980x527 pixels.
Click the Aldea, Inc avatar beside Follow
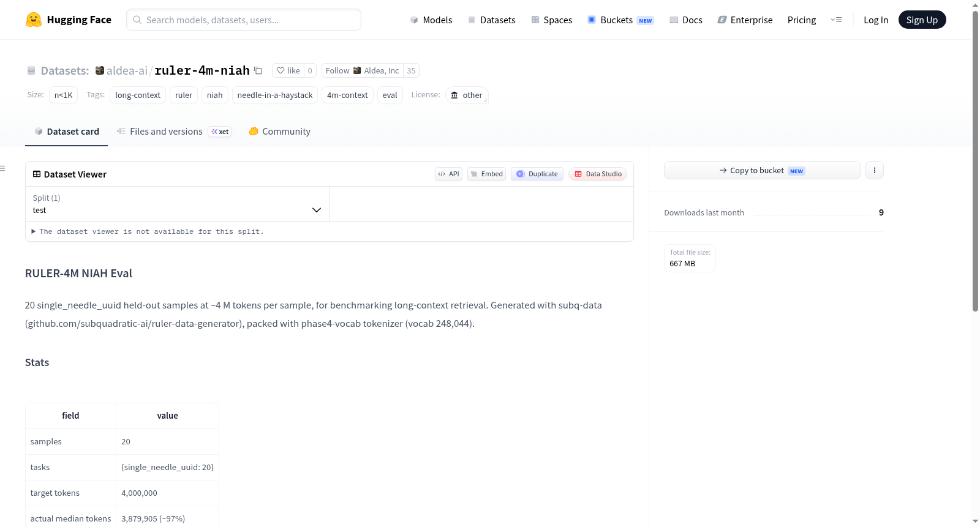coord(357,70)
